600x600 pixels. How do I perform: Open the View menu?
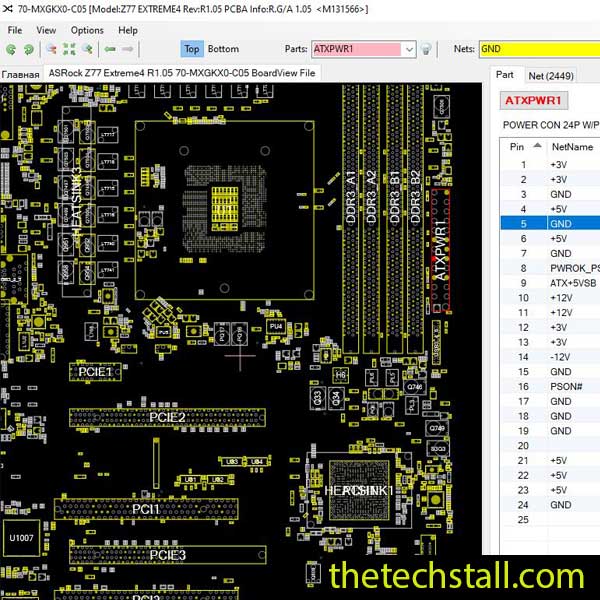47,30
